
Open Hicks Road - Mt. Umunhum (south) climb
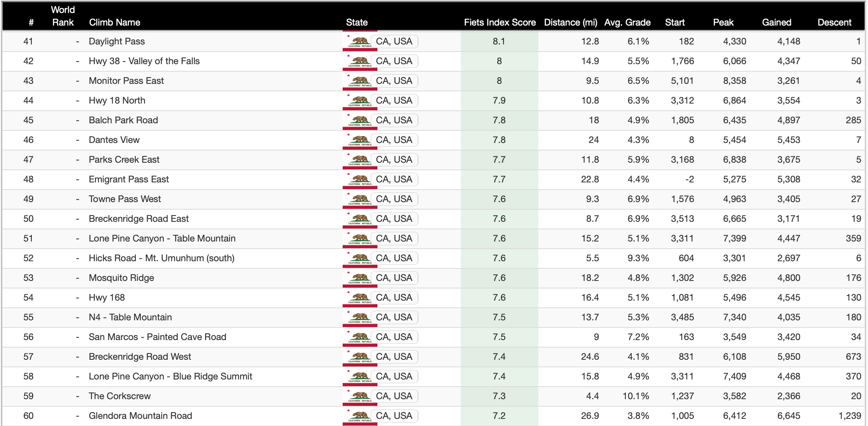point(161,258)
